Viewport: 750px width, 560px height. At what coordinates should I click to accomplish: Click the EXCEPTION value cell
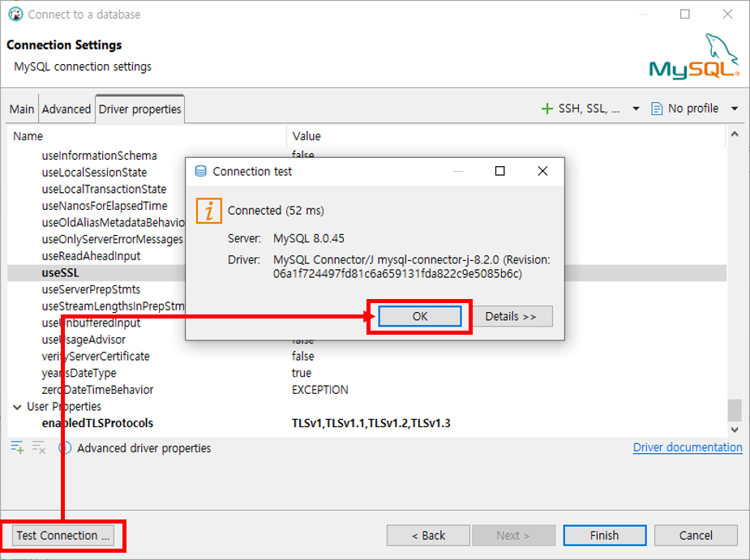320,391
